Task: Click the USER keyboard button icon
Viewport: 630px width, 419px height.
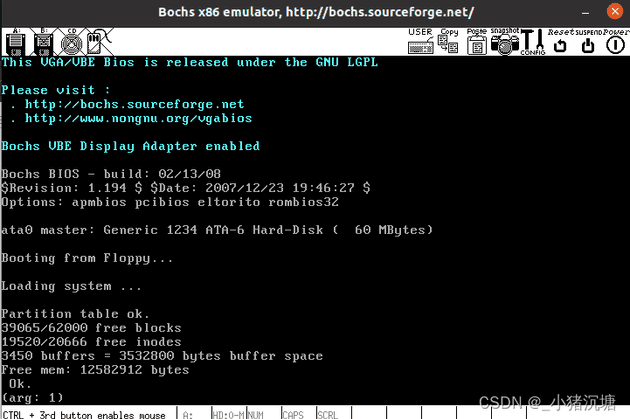Action: (421, 41)
